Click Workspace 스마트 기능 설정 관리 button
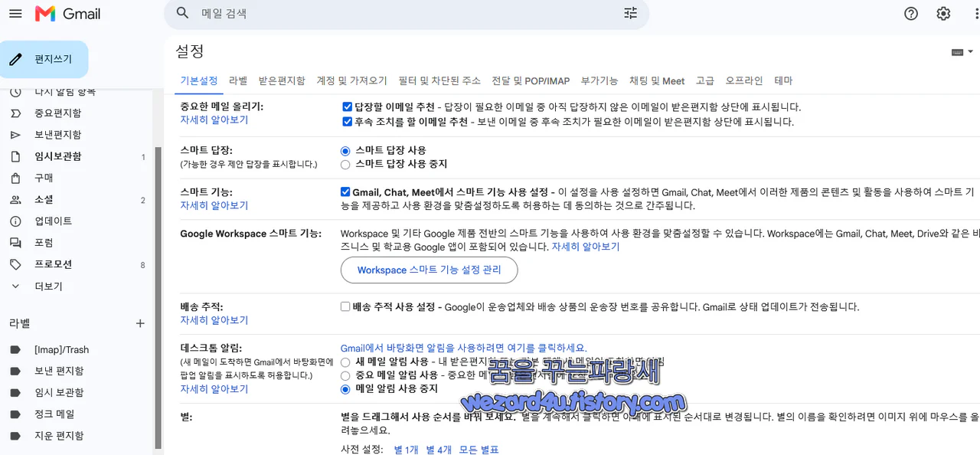 [x=429, y=270]
